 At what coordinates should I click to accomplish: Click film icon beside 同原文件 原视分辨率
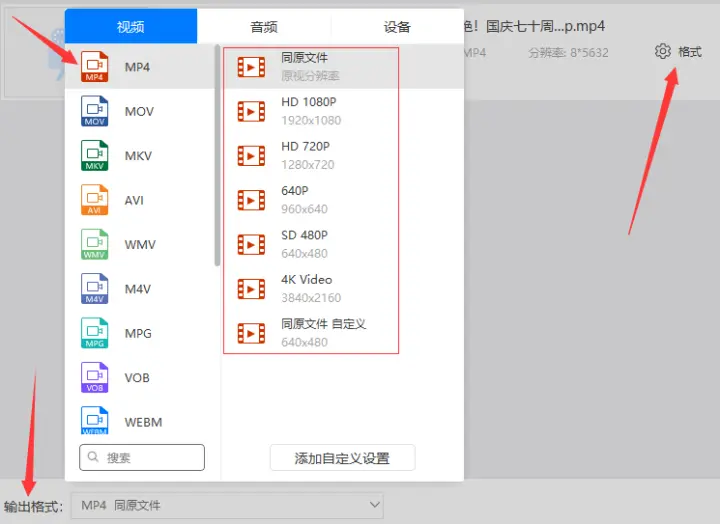251,67
